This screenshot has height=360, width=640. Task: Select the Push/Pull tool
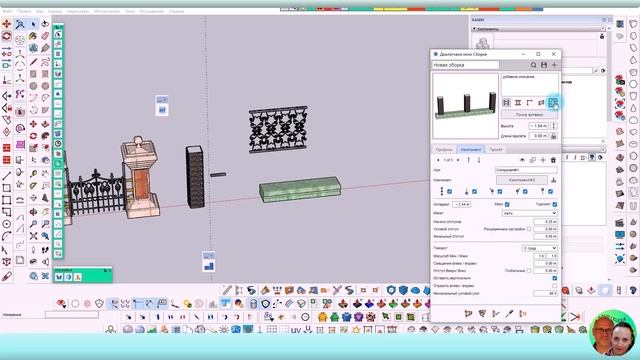pos(45,124)
